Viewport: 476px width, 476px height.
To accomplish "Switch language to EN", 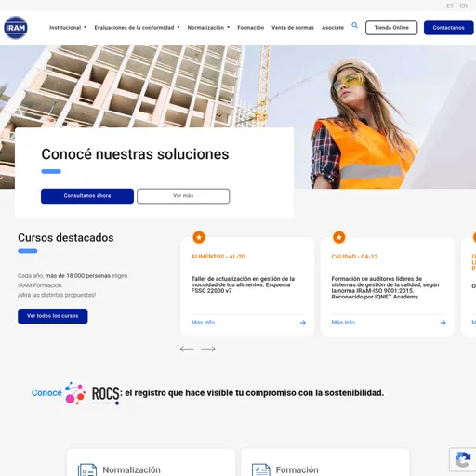I will (x=463, y=6).
